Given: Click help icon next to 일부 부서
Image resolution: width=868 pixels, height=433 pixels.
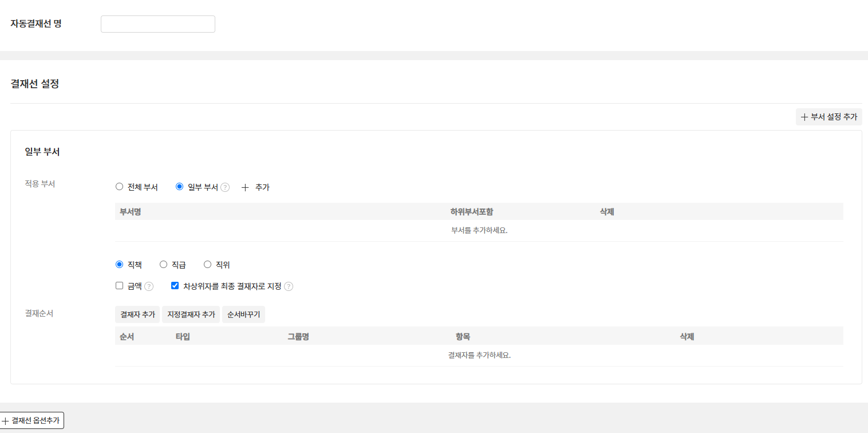Looking at the screenshot, I should pos(225,187).
